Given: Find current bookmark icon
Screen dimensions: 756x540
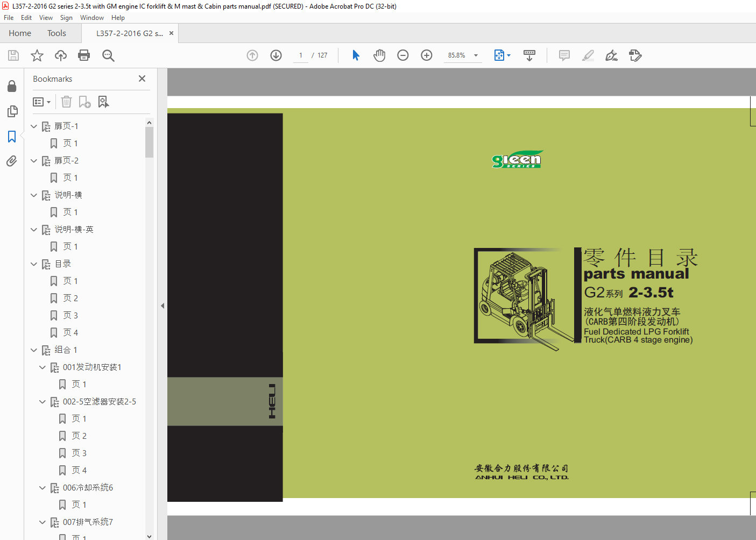Looking at the screenshot, I should [x=103, y=102].
